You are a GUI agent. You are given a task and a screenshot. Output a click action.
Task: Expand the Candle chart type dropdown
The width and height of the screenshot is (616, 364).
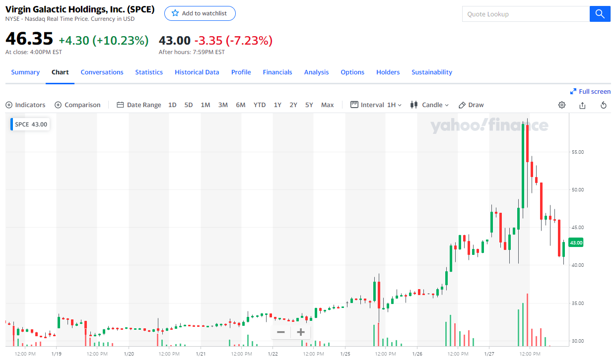(x=430, y=105)
